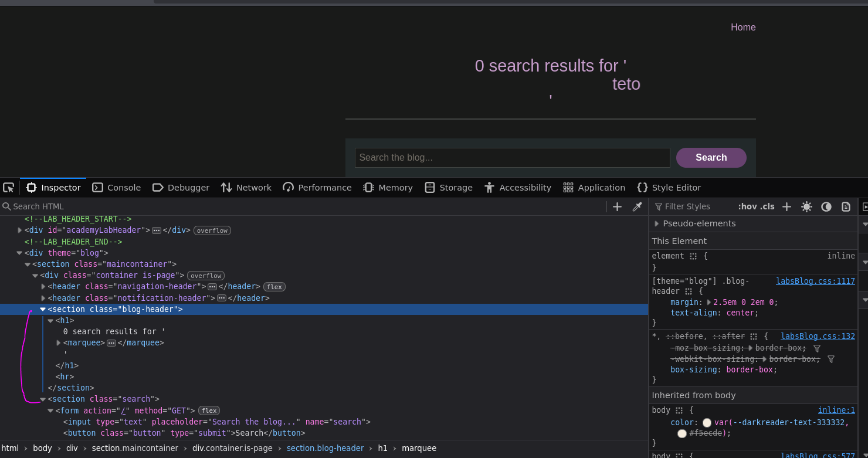The width and height of the screenshot is (868, 458).
Task: Click the purple Search button
Action: [711, 158]
